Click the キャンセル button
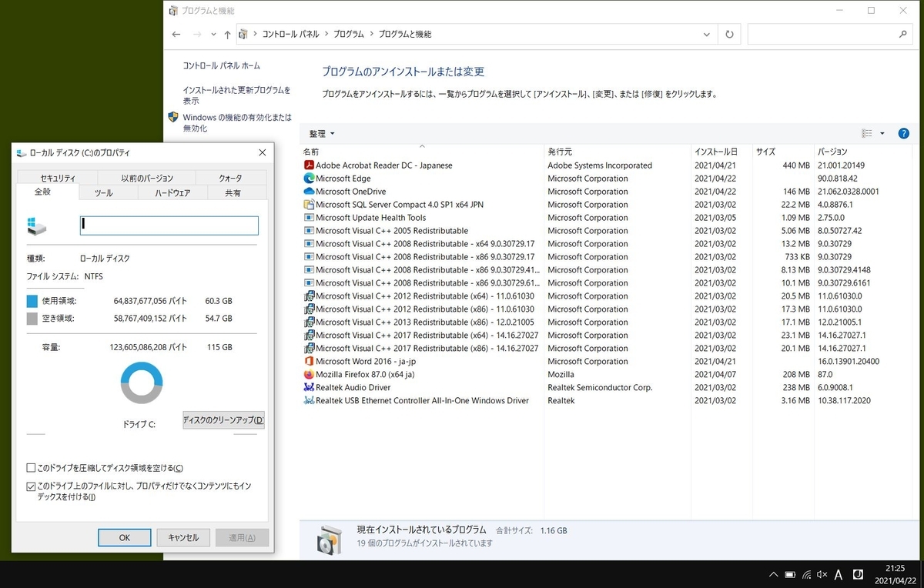This screenshot has width=924, height=588. (183, 537)
